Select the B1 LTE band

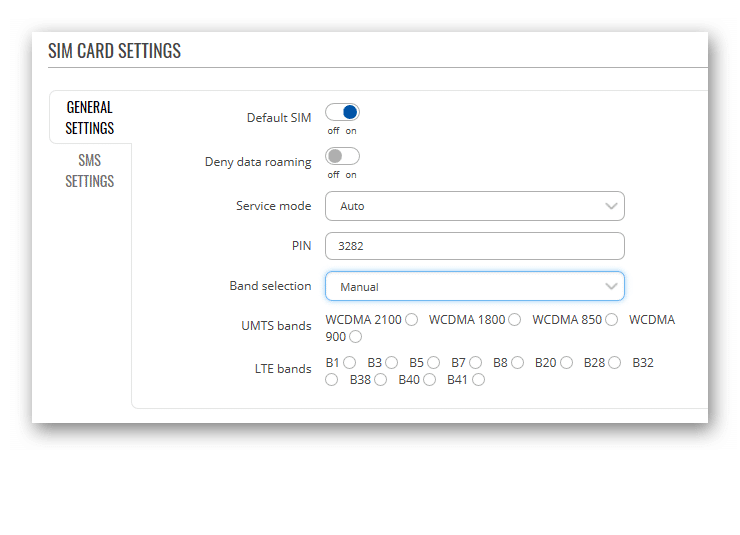click(350, 363)
